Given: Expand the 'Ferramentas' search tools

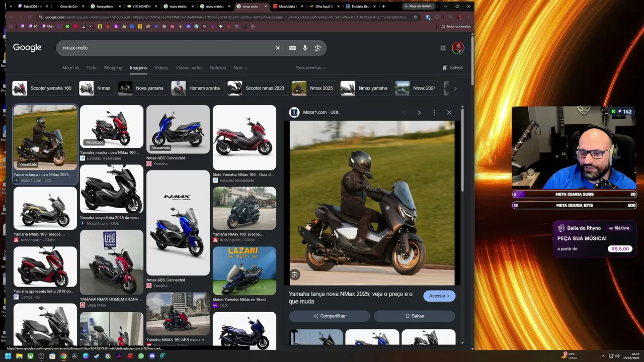Looking at the screenshot, I should pos(310,68).
